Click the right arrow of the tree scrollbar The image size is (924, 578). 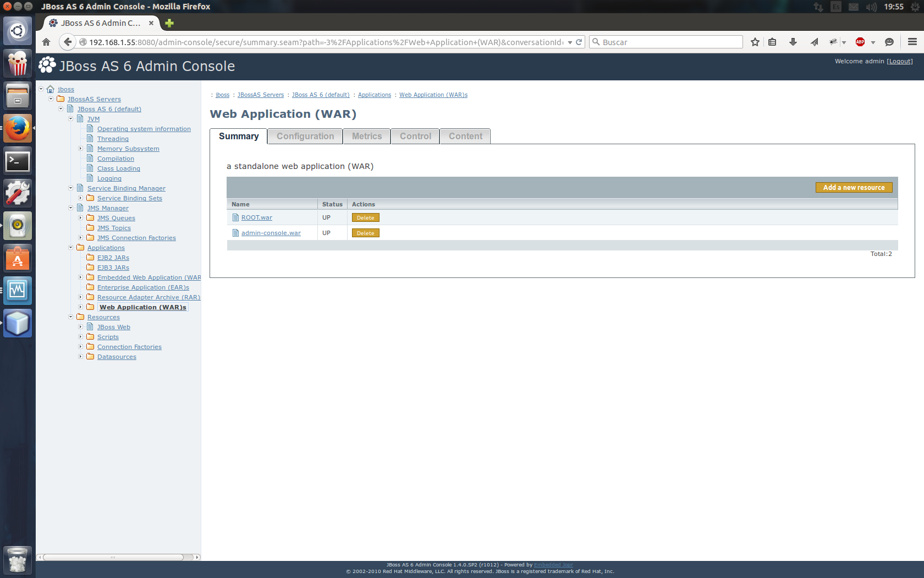click(196, 557)
